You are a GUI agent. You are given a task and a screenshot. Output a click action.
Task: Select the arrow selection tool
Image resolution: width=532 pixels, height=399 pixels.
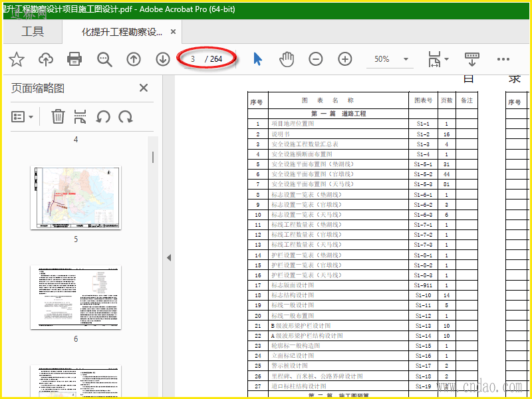pos(258,59)
